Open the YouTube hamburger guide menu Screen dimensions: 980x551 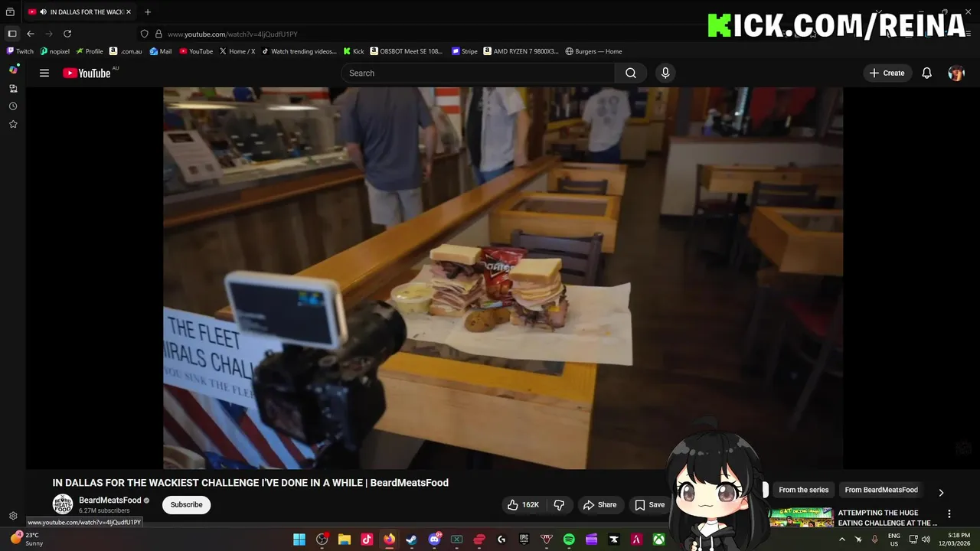(x=44, y=73)
